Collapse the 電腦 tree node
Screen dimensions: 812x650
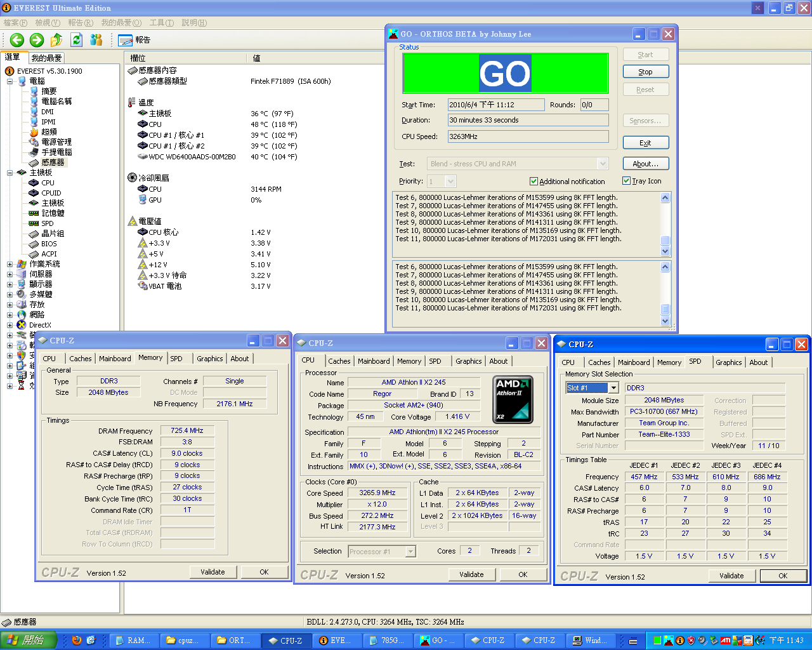[10, 81]
